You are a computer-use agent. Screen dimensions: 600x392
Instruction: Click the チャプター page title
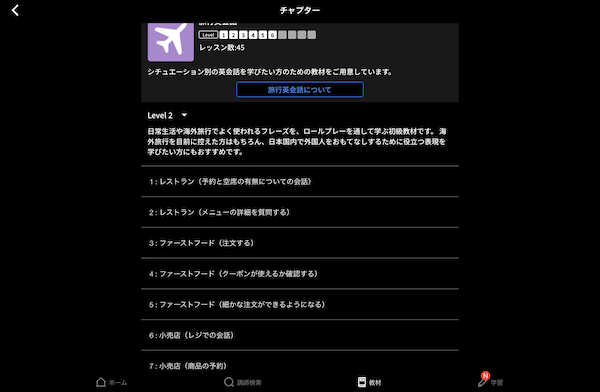[300, 10]
